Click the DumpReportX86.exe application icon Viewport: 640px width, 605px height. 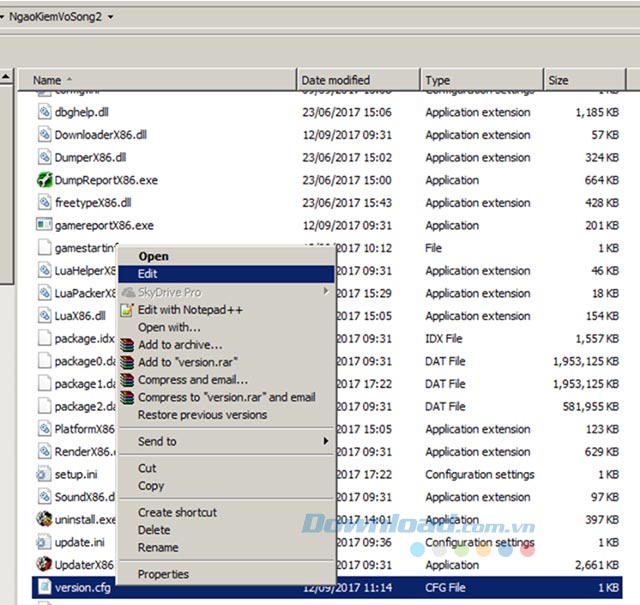[44, 180]
